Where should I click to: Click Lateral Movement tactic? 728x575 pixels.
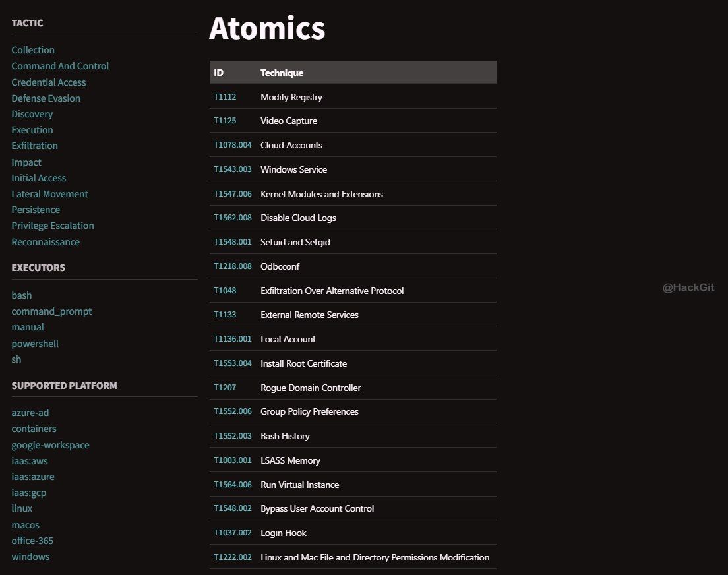pos(49,194)
